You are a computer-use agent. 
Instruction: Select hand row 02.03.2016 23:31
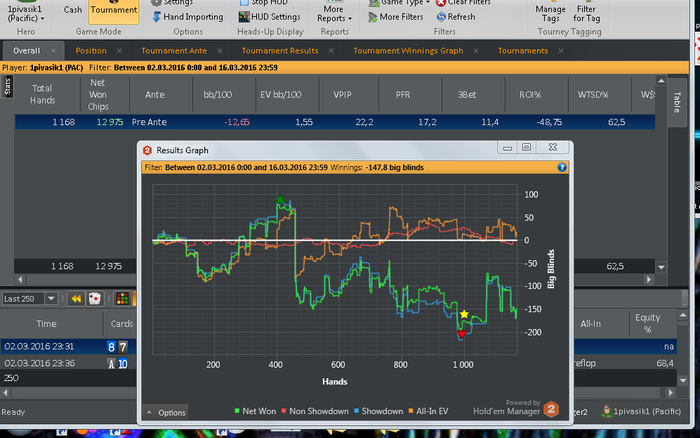[338, 347]
